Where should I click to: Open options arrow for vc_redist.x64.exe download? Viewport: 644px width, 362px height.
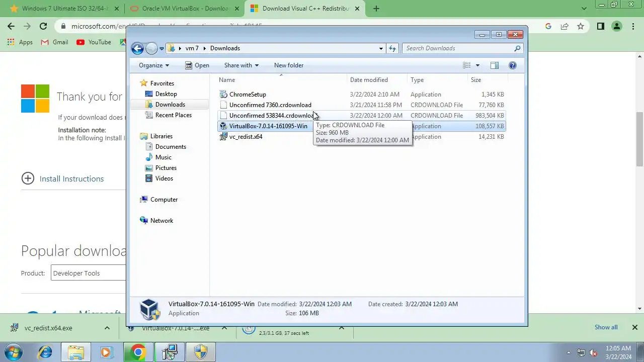[107, 328]
